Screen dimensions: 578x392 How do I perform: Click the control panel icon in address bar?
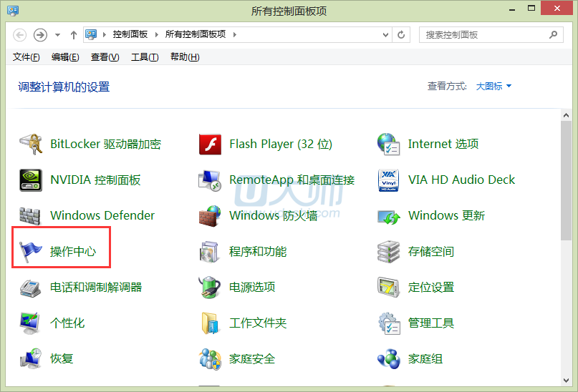[x=91, y=34]
